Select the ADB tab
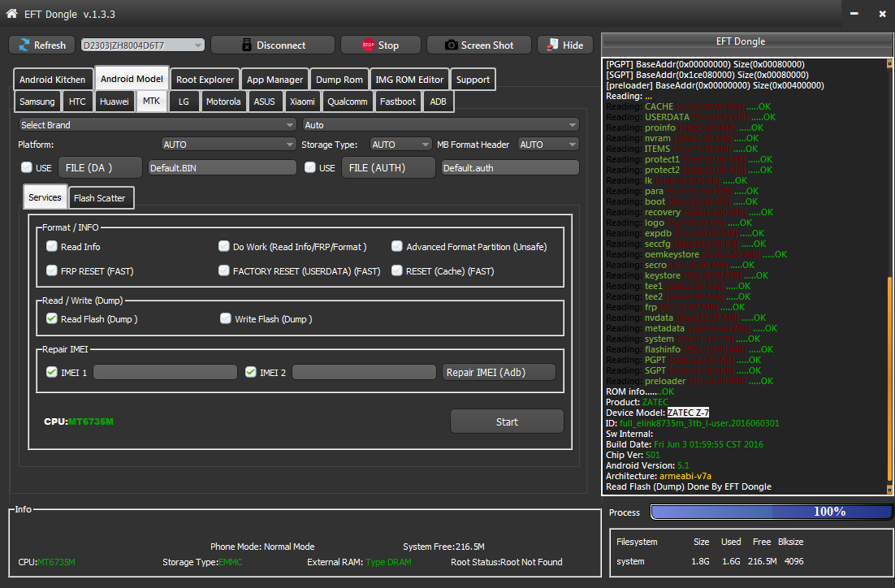The image size is (895, 588). pyautogui.click(x=438, y=101)
